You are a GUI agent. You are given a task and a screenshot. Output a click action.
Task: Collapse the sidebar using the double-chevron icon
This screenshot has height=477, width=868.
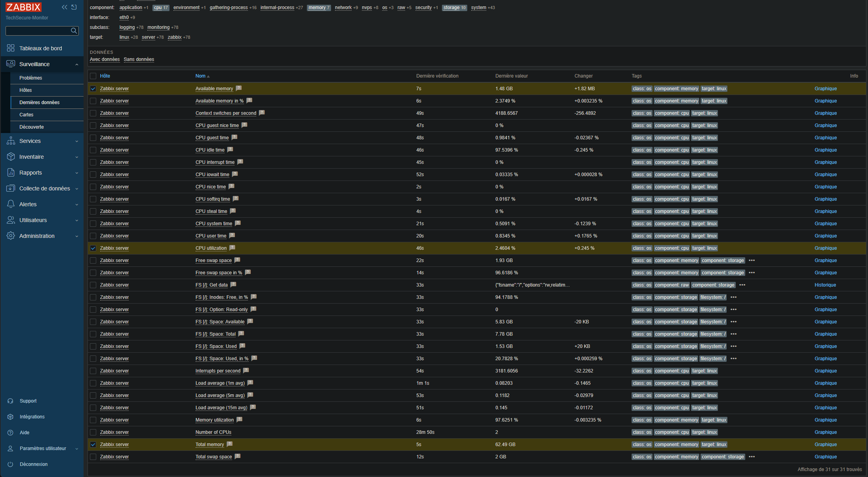click(65, 7)
